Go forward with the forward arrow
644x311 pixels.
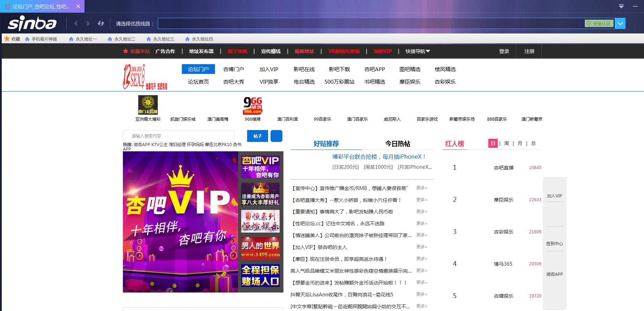click(x=88, y=23)
